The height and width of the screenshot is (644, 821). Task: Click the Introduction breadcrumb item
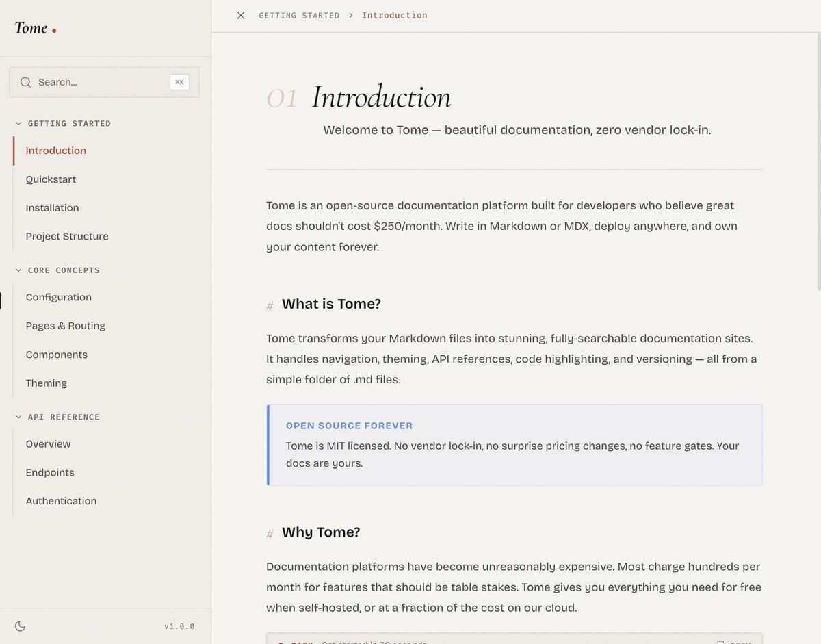coord(395,16)
